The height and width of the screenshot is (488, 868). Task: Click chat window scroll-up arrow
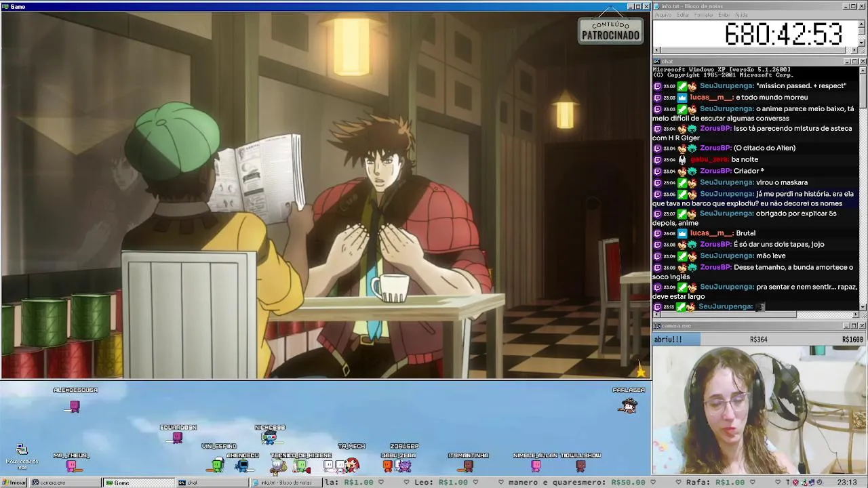pyautogui.click(x=863, y=70)
